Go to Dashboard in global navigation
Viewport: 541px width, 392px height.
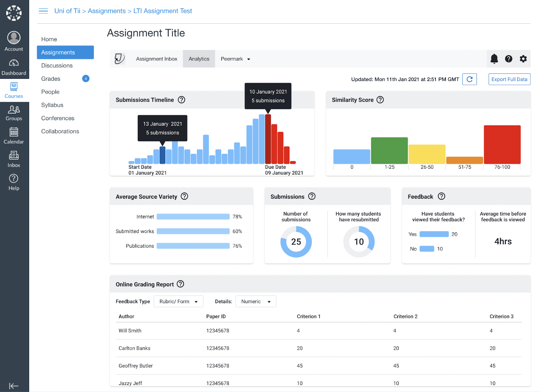click(x=14, y=67)
